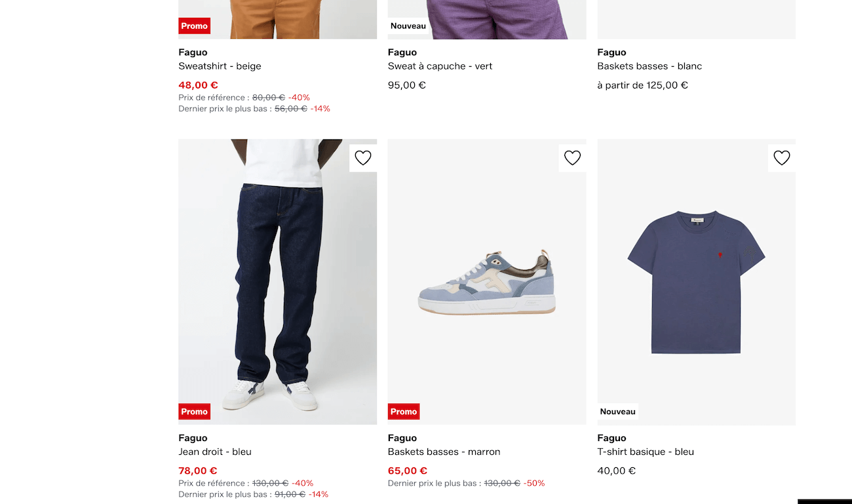Open Baskets basses - blanc listing

[649, 66]
